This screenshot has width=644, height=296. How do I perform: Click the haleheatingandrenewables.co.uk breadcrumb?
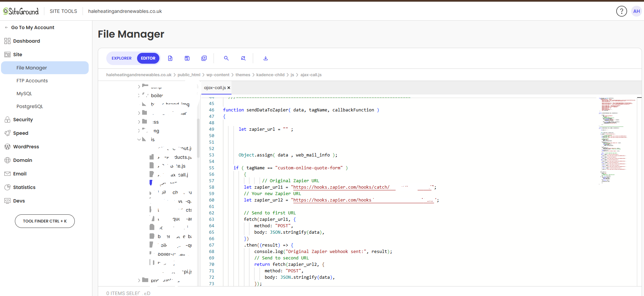139,75
